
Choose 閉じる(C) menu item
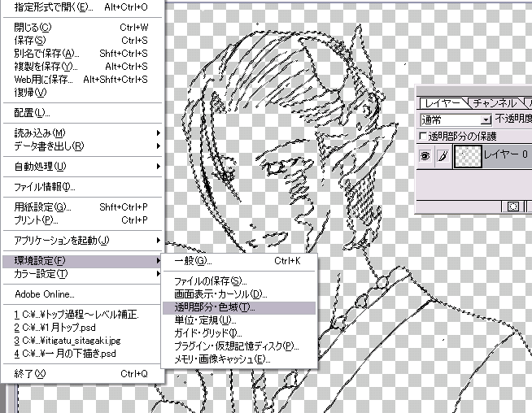click(x=83, y=27)
